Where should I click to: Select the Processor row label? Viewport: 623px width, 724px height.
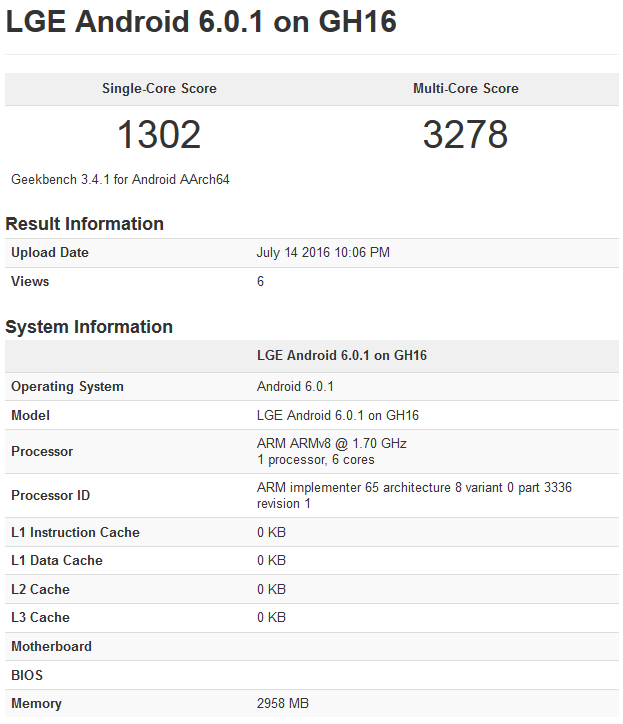42,451
